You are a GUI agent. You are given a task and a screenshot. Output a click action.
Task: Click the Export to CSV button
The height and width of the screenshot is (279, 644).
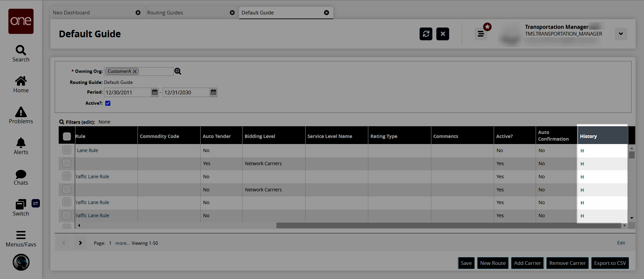[x=610, y=263]
